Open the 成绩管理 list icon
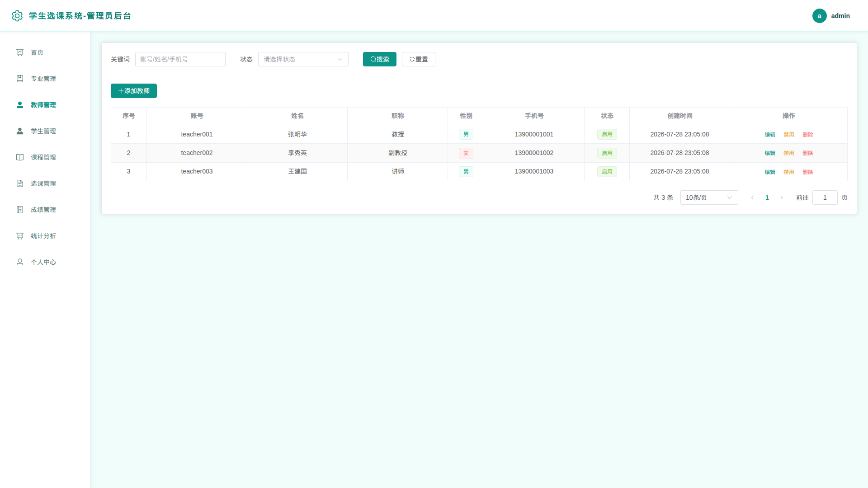868x488 pixels. click(x=20, y=210)
